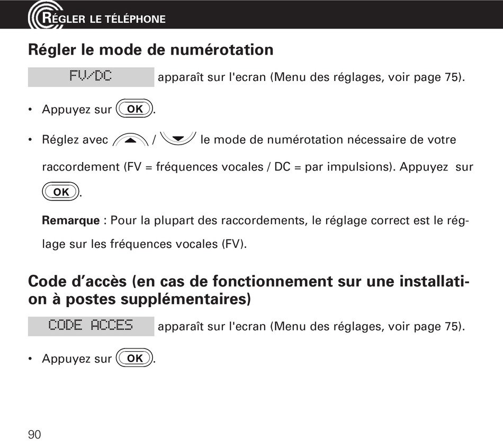Click the Régler le téléphone header title
The image size is (503, 448).
click(x=104, y=19)
